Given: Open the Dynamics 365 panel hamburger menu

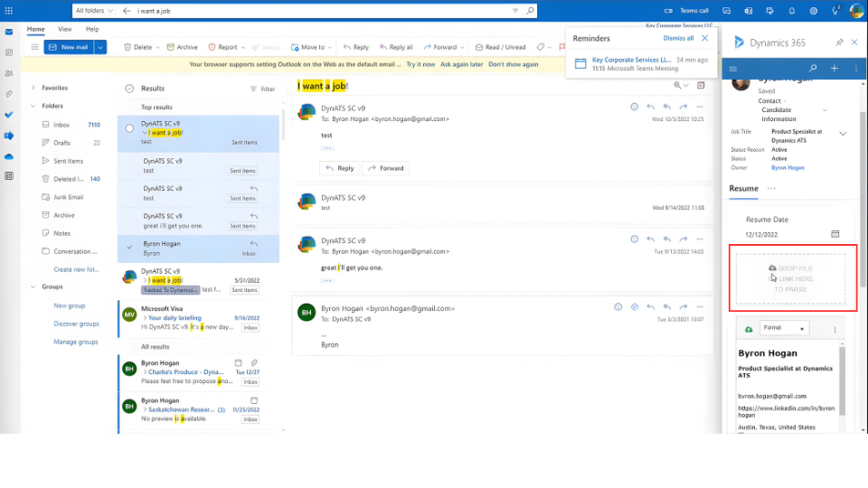Looking at the screenshot, I should pos(733,69).
